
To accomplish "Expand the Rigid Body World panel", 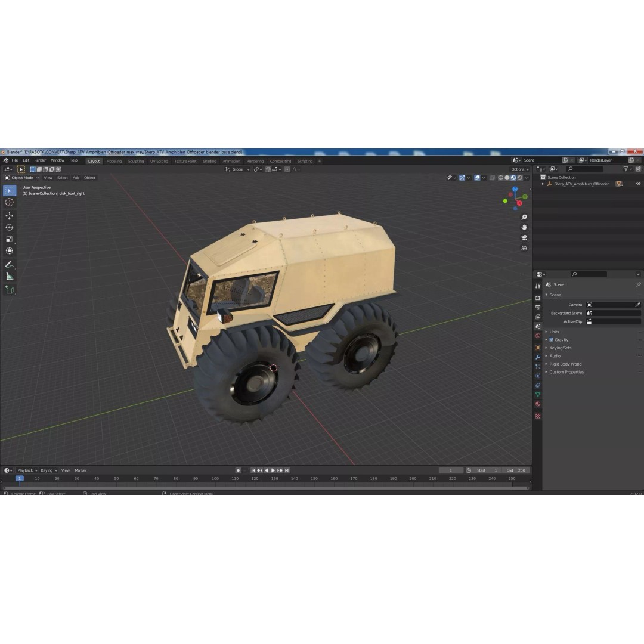I will (565, 364).
